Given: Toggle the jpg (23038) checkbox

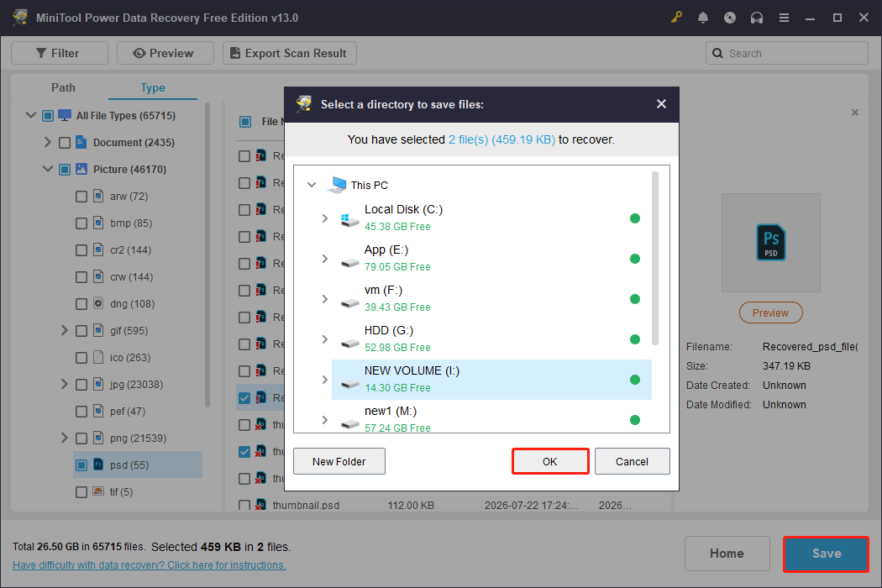Looking at the screenshot, I should click(81, 385).
